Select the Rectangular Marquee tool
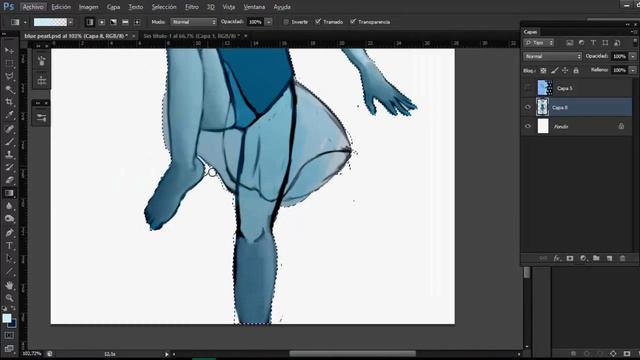The height and width of the screenshot is (360, 640). pos(9,63)
